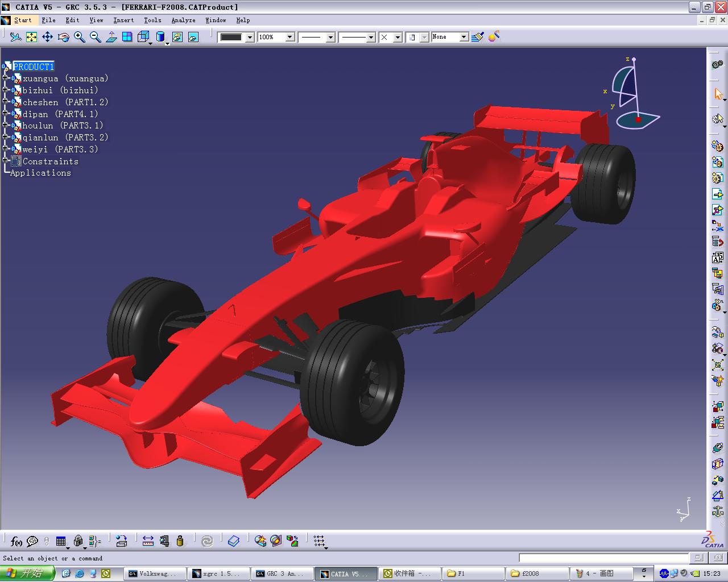Click the Isometric View cube icon
This screenshot has width=728, height=582.
[143, 37]
